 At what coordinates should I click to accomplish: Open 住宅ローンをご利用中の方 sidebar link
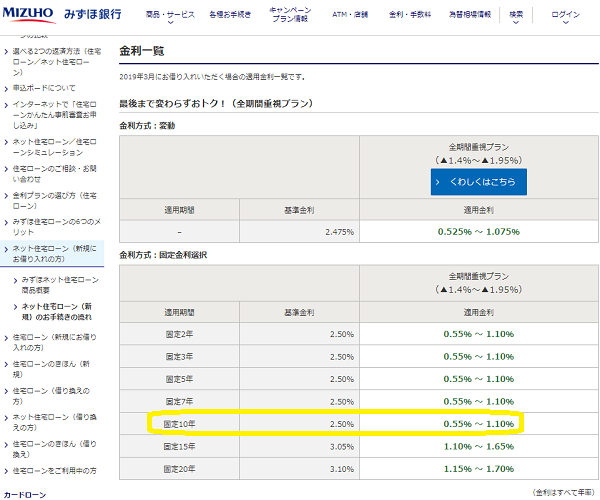point(55,471)
